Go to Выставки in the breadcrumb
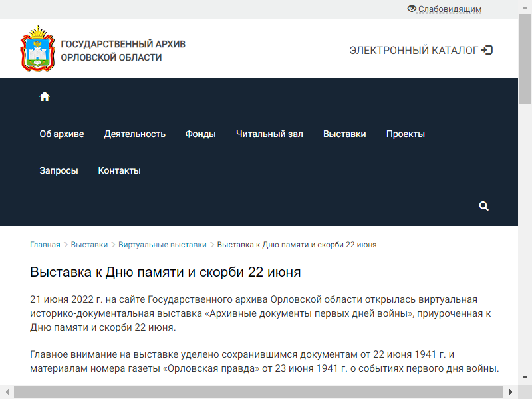Viewport: 532px width, 399px height. pos(89,245)
